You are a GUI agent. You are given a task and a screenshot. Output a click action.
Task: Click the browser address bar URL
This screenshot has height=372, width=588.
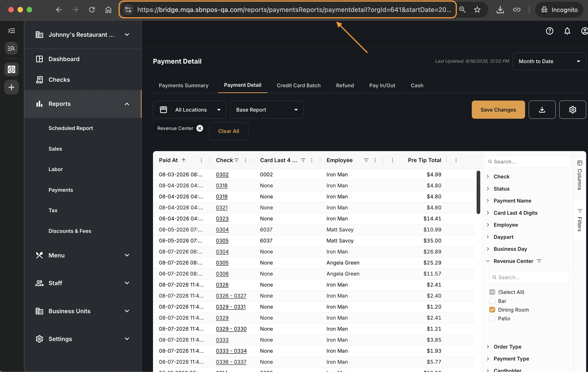pos(294,10)
